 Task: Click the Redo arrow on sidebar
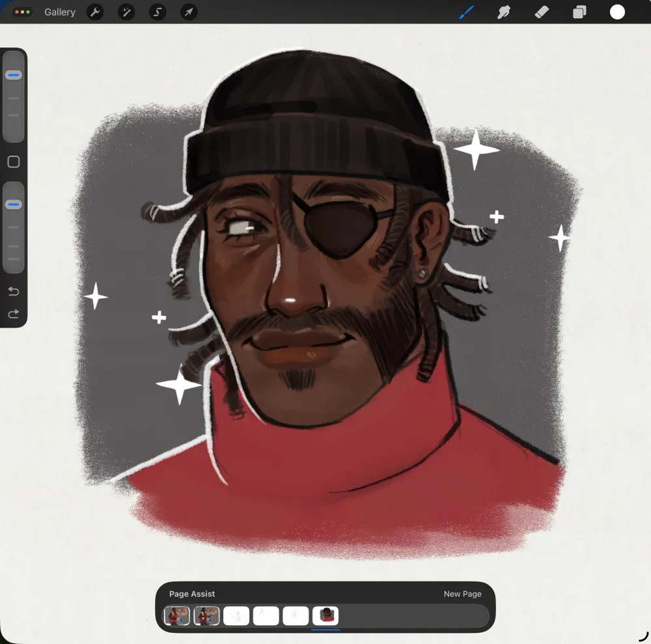(x=14, y=315)
